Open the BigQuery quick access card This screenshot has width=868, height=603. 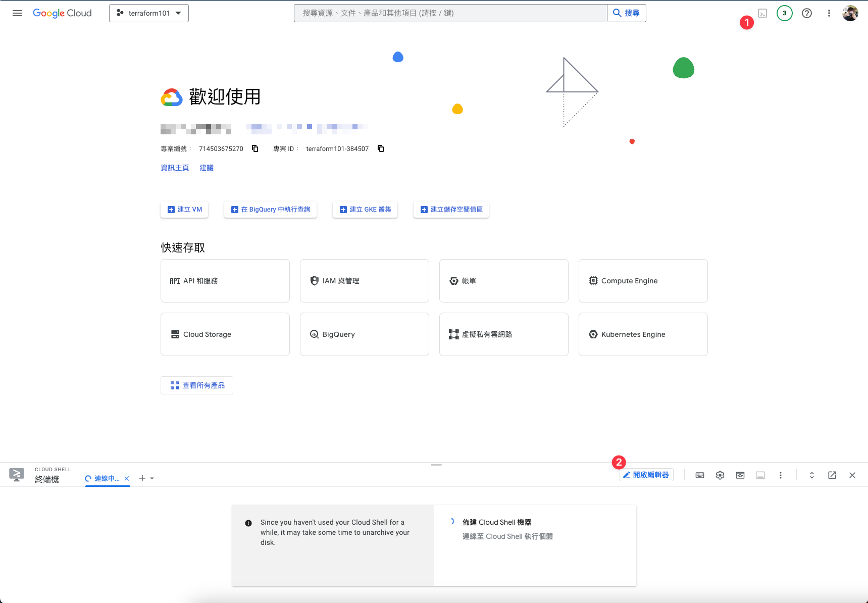pyautogui.click(x=365, y=334)
